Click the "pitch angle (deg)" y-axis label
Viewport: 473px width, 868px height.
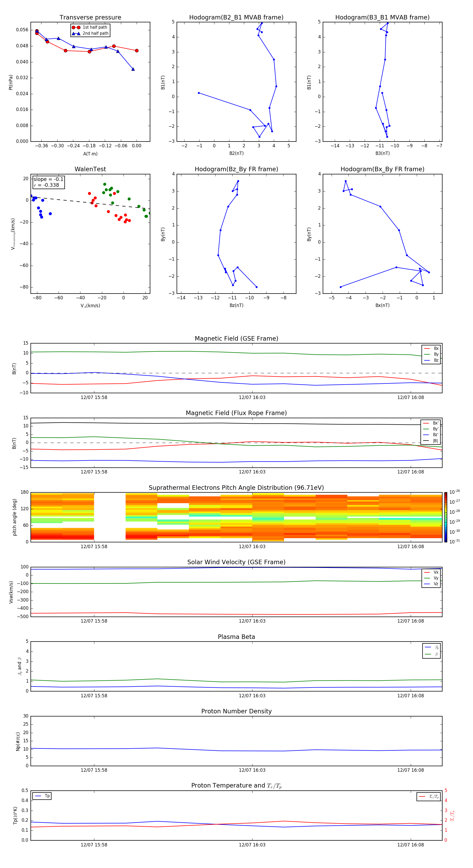pos(14,517)
